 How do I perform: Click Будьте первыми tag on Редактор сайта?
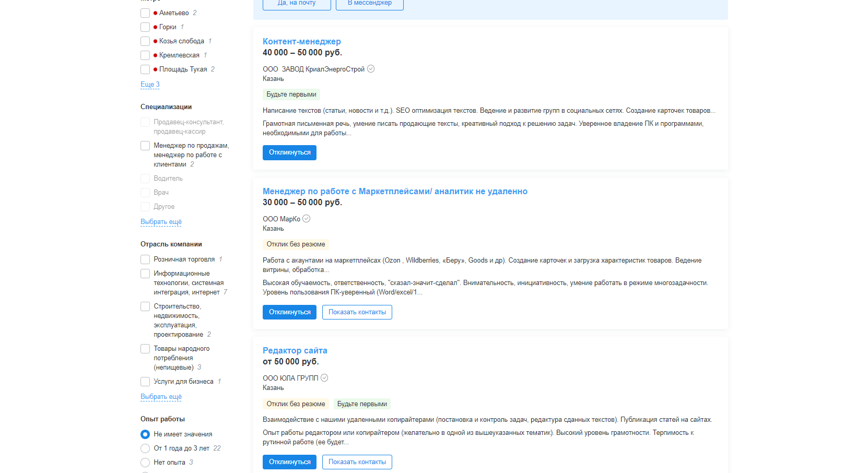point(362,404)
